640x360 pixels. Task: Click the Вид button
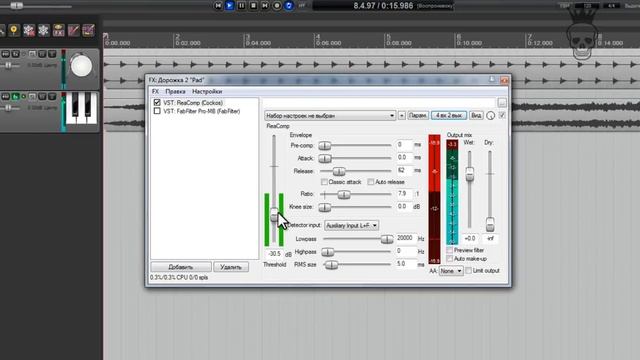pyautogui.click(x=476, y=116)
